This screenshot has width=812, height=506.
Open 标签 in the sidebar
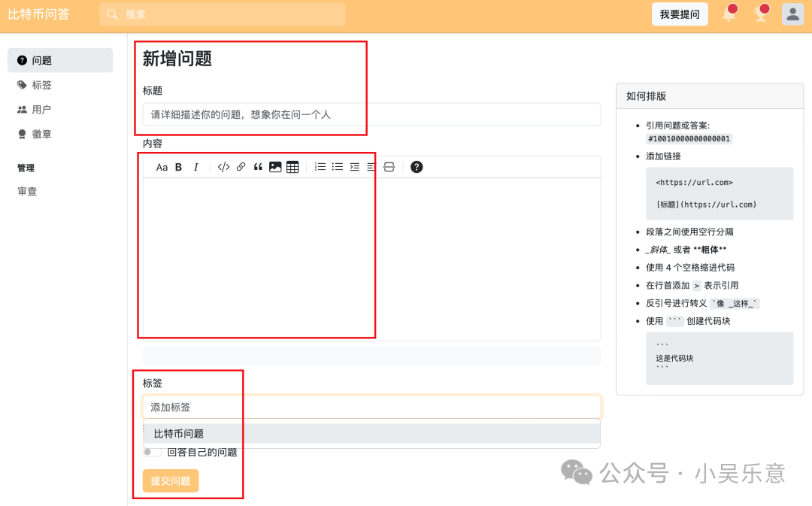coord(60,85)
